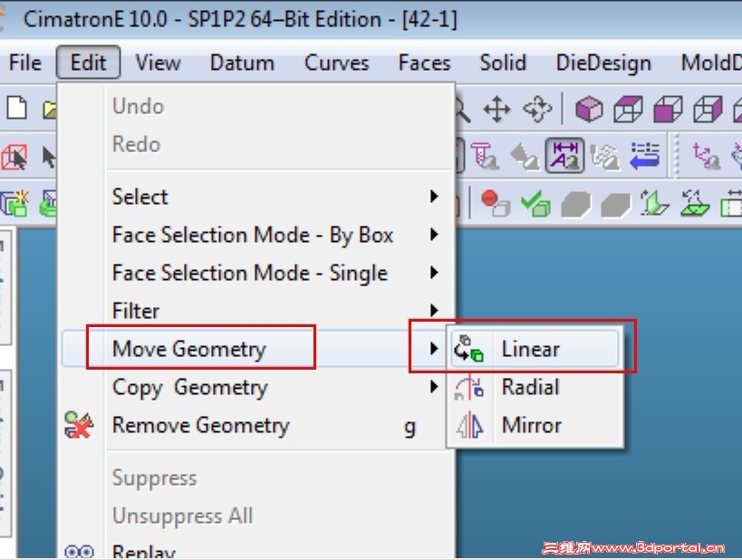Open the View menu
Viewport: 742px width, 560px height.
click(158, 63)
